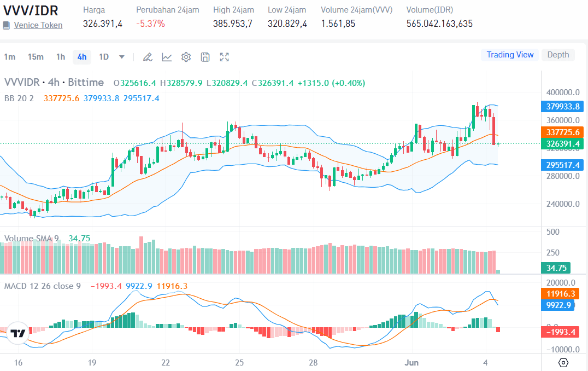Select the 15m timeframe
The height and width of the screenshot is (371, 588).
(x=36, y=57)
